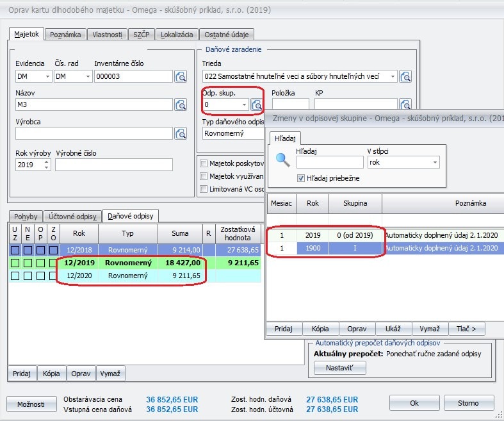This screenshot has height=421, width=504.
Task: Switch to the Poznámka tab
Action: (65, 35)
